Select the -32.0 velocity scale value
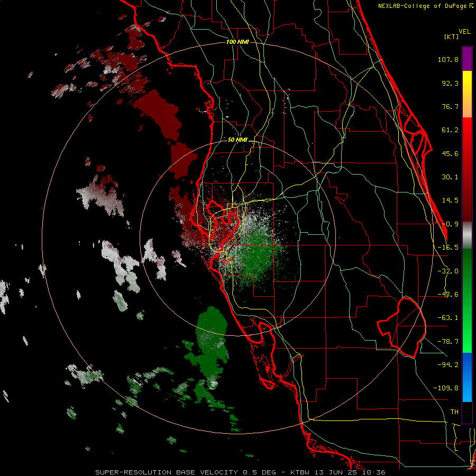476x476 pixels. point(448,271)
